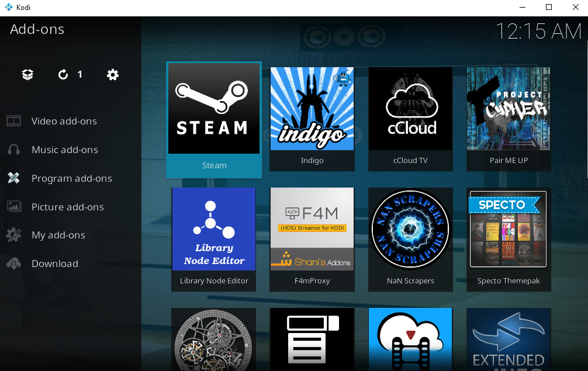Select the black-and-white list page add-on tile
Screen dimensions: 588x371
pos(312,339)
